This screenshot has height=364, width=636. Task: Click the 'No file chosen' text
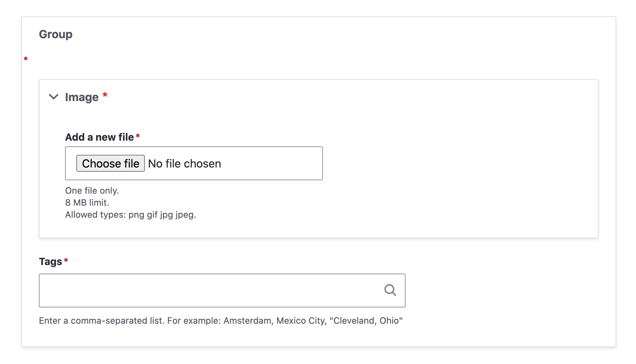click(184, 164)
